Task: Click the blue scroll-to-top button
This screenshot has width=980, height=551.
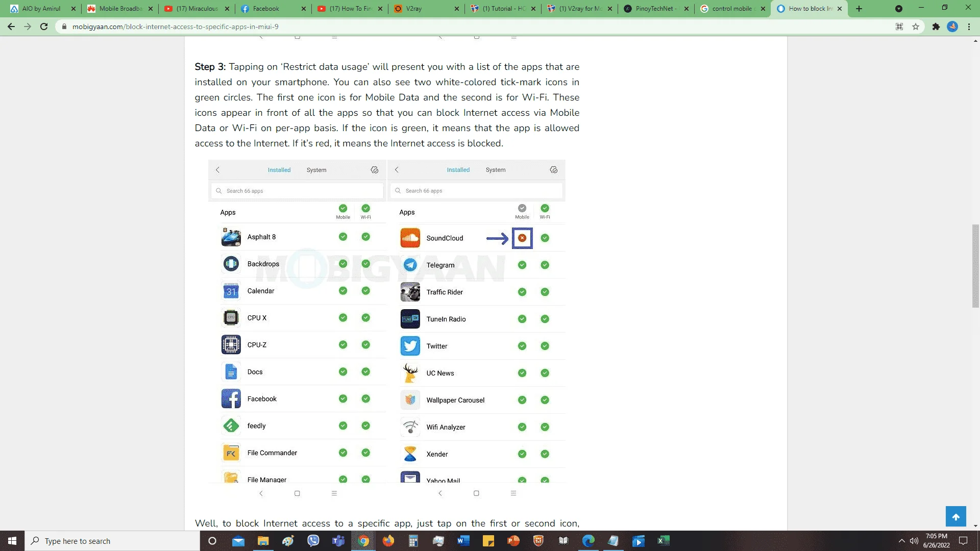Action: 955,516
